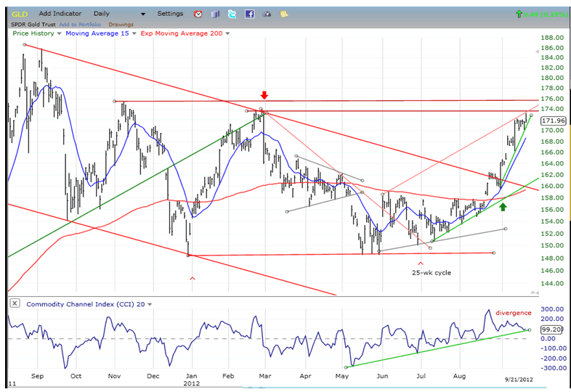
Task: Click the camera snapshot icon
Action: [266, 14]
